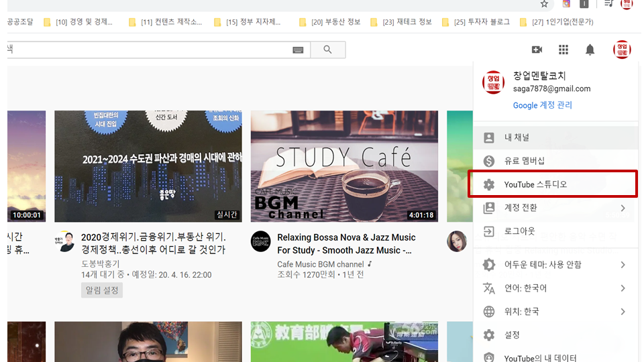Screen dimensions: 644x362
Task: Choose 로그아웃 to sign out
Action: 555,231
